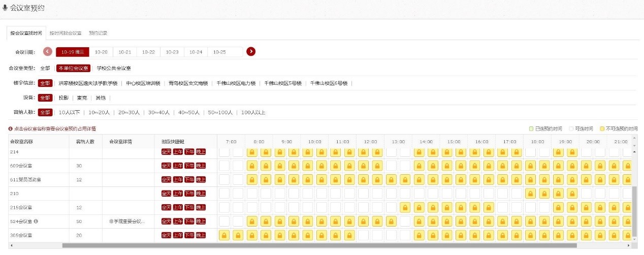Viewport: 644px width, 255px height.
Task: Go to previous week of meeting dates
Action: [48, 52]
